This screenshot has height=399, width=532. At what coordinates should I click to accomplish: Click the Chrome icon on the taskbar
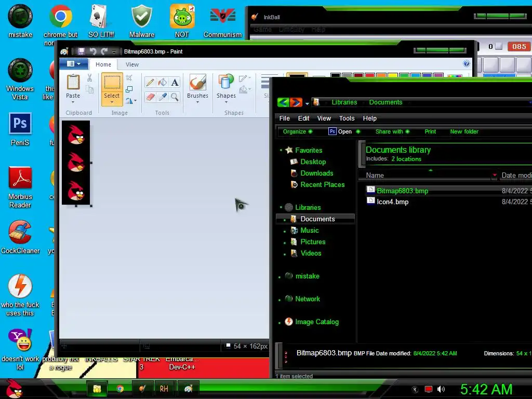tap(120, 389)
